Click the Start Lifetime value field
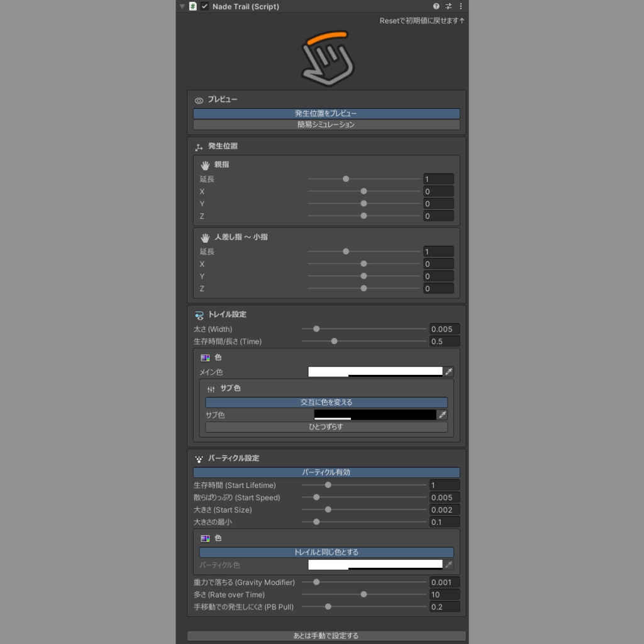 coord(445,485)
